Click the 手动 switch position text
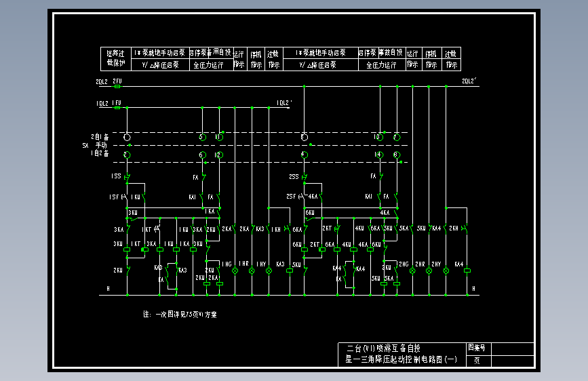This screenshot has height=381, width=588. point(101,145)
